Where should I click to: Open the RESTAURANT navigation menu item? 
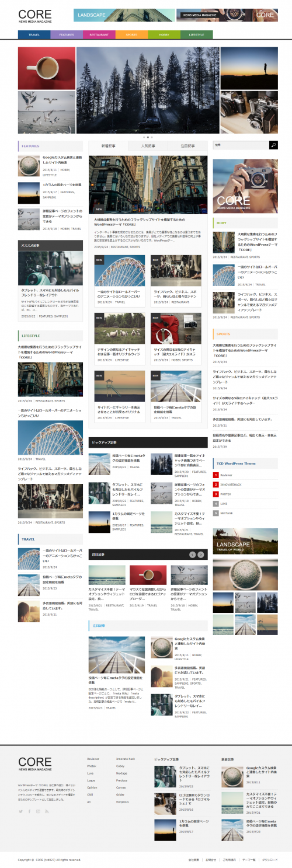[x=99, y=34]
